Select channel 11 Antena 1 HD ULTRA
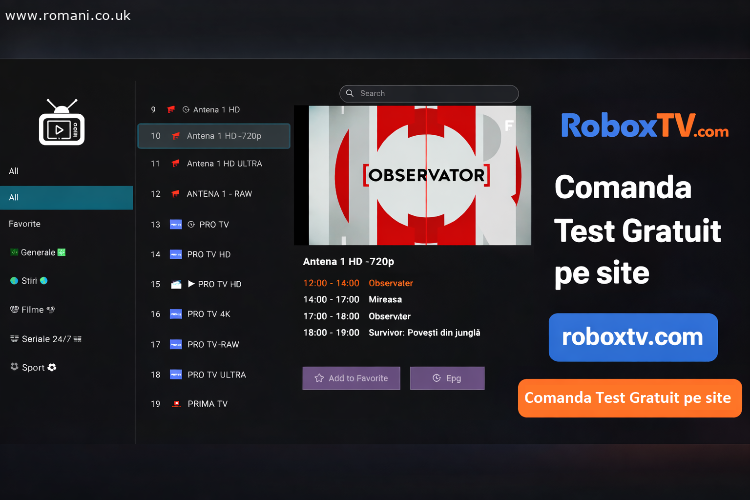Viewport: 750px width, 500px height. [213, 164]
